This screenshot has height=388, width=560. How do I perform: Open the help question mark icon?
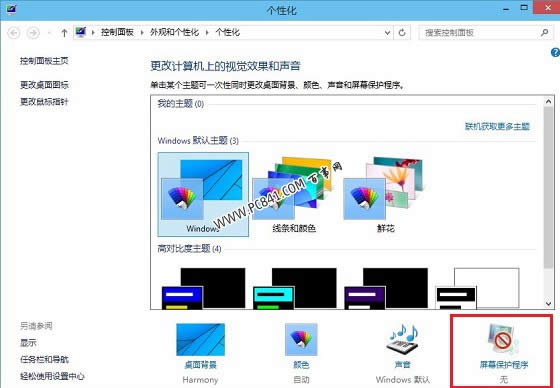[555, 53]
